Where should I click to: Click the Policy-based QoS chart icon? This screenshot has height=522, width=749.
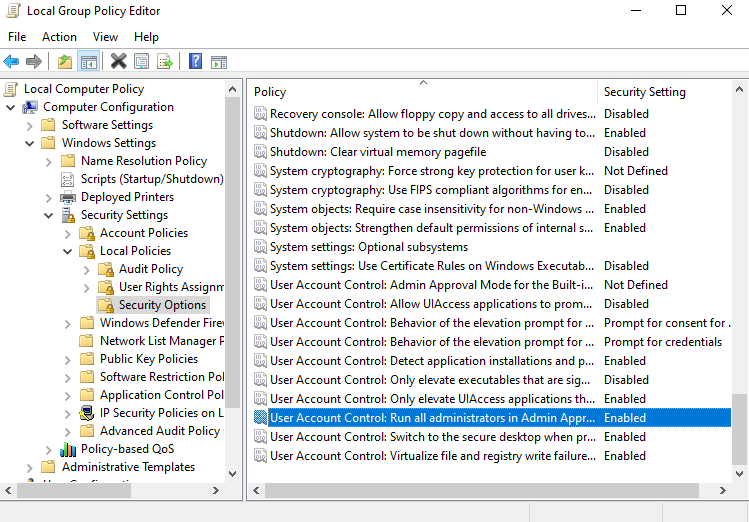68,449
